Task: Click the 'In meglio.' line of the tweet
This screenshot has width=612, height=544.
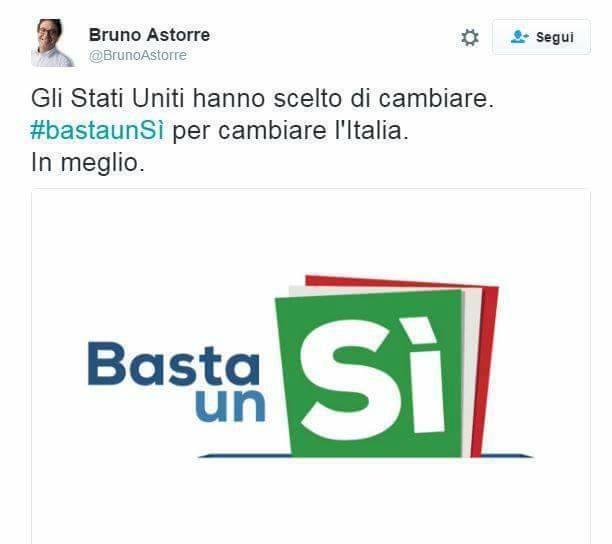Action: tap(88, 163)
